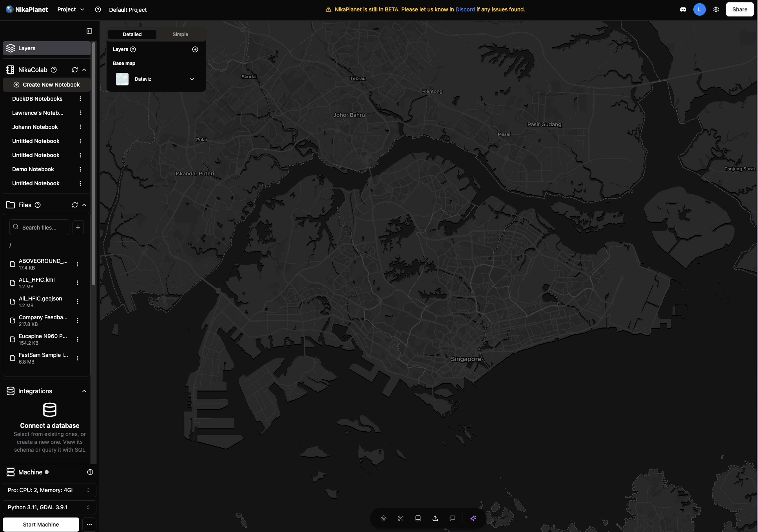Screen dimensions: 758x532
Task: Switch map panel to Simple mode
Action: [180, 34]
